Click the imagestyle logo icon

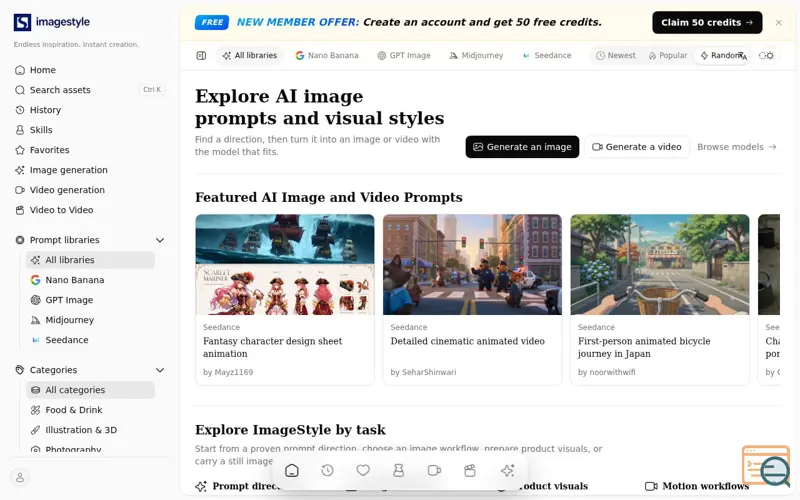pos(22,22)
